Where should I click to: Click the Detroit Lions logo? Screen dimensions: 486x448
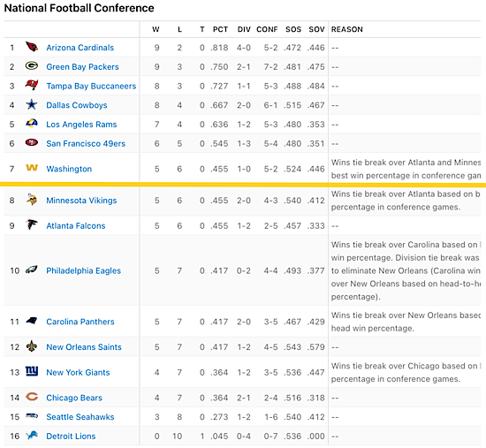(32, 435)
